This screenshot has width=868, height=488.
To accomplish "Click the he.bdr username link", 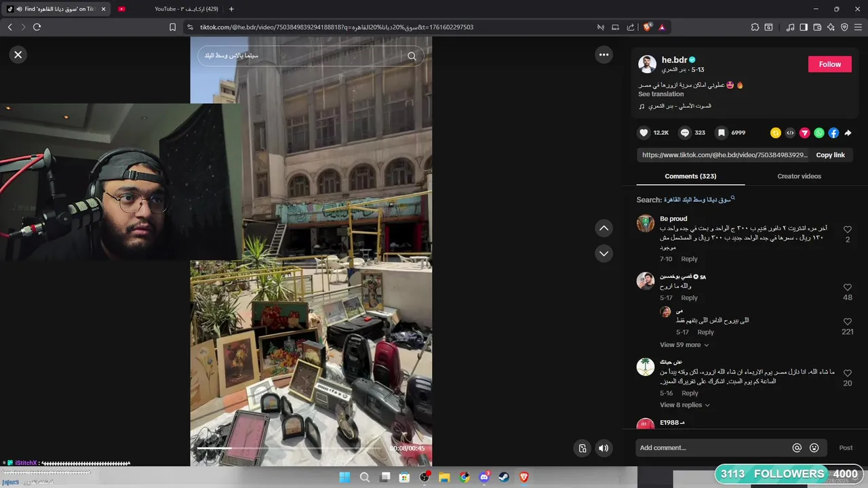I will [674, 60].
